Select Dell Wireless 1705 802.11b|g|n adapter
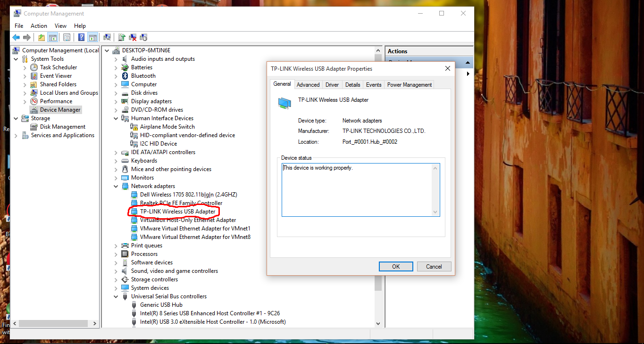The height and width of the screenshot is (344, 644). tap(188, 195)
